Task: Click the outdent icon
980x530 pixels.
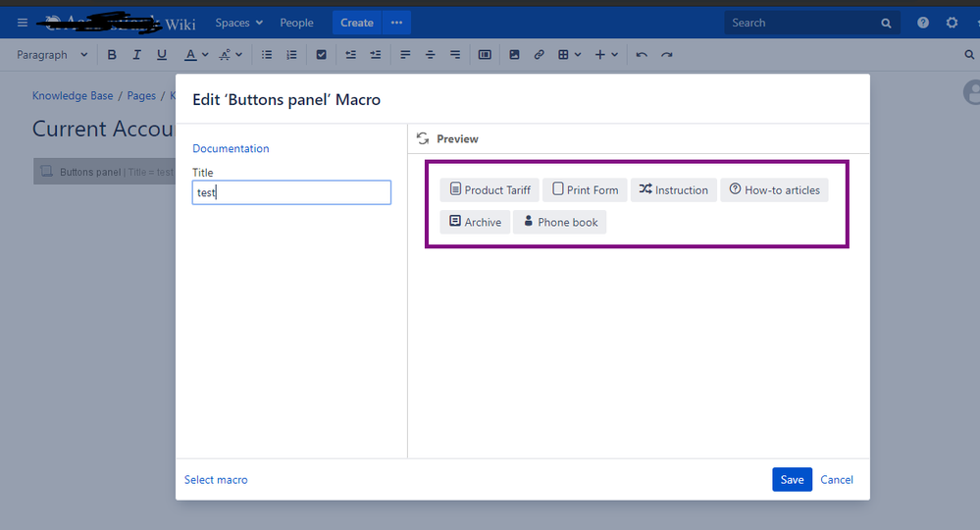Action: [x=350, y=55]
